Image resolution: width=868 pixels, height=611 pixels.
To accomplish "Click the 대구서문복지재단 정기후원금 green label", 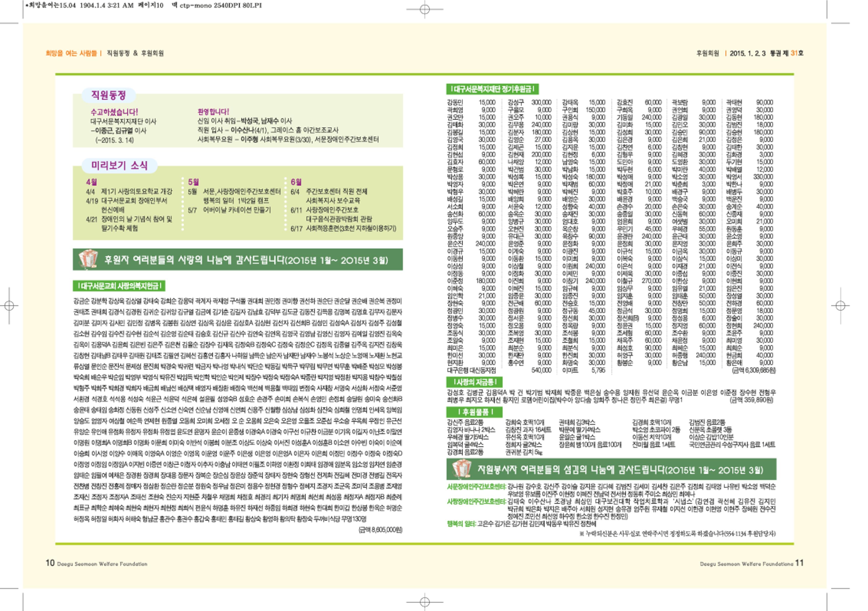I will [492, 89].
